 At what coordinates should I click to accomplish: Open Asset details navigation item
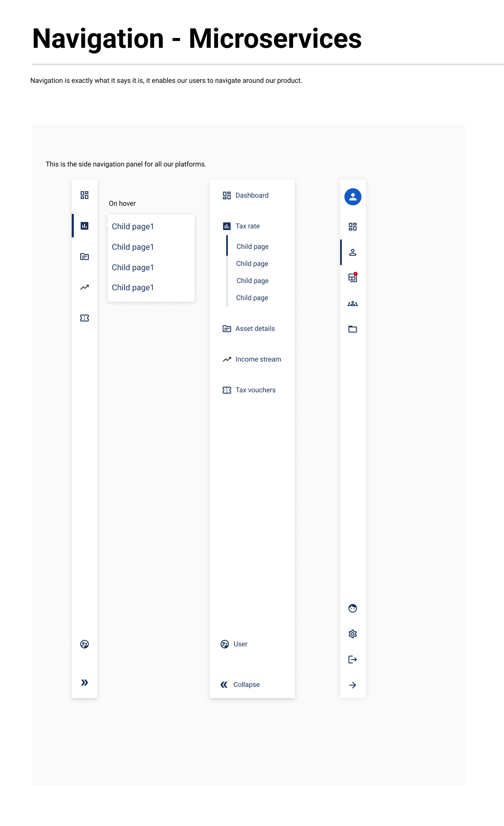[x=249, y=329]
